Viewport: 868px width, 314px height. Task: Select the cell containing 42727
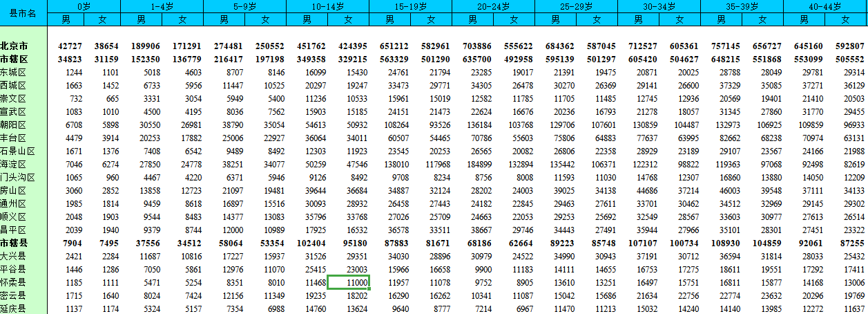70,46
